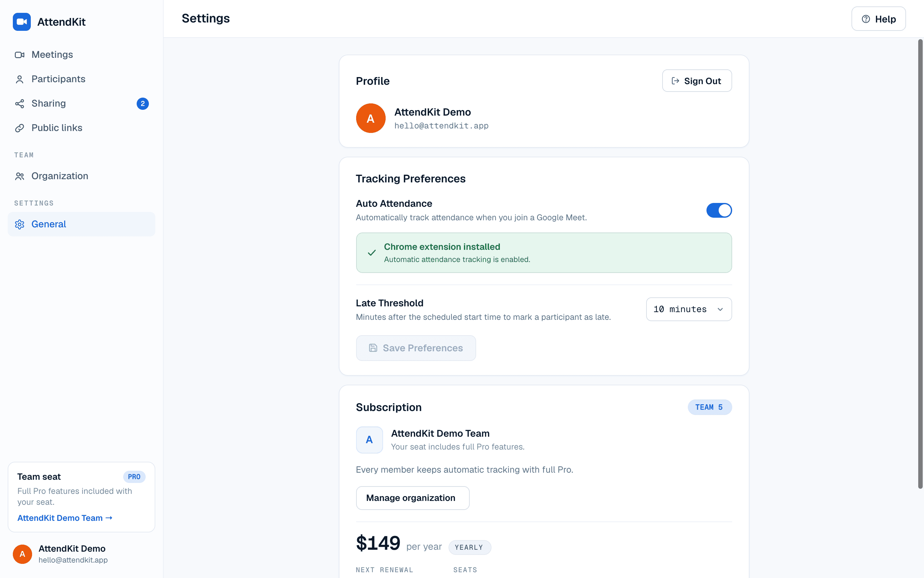This screenshot has height=578, width=924.
Task: Click the floppy disk icon on Save Preferences
Action: click(x=373, y=348)
